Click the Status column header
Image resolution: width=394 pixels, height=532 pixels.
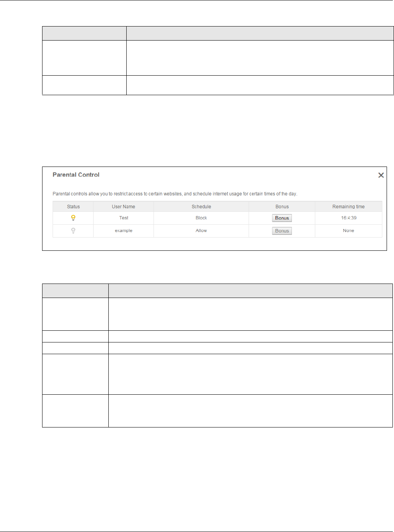tap(73, 207)
